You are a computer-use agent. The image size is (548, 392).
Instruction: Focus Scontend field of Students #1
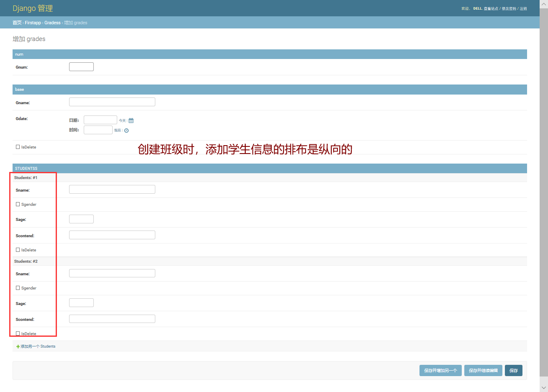pyautogui.click(x=112, y=235)
